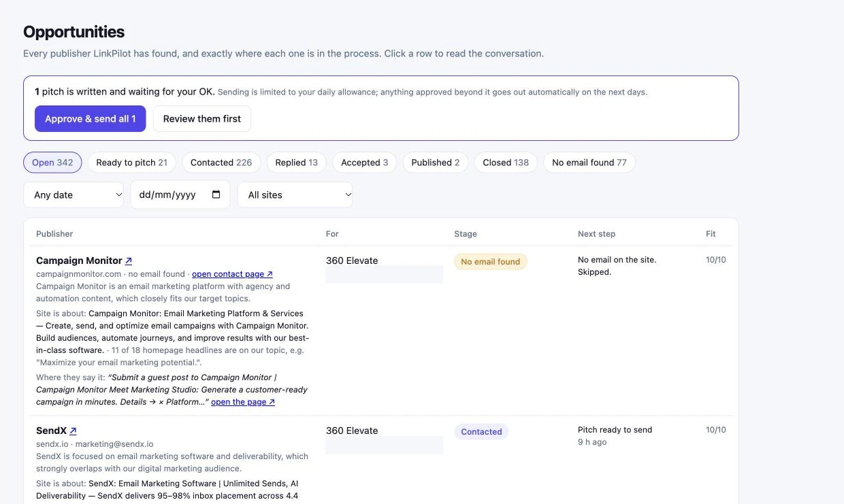Viewport: 844px width, 504px height.
Task: Click the dd/mm/yyyy date input field
Action: (180, 195)
